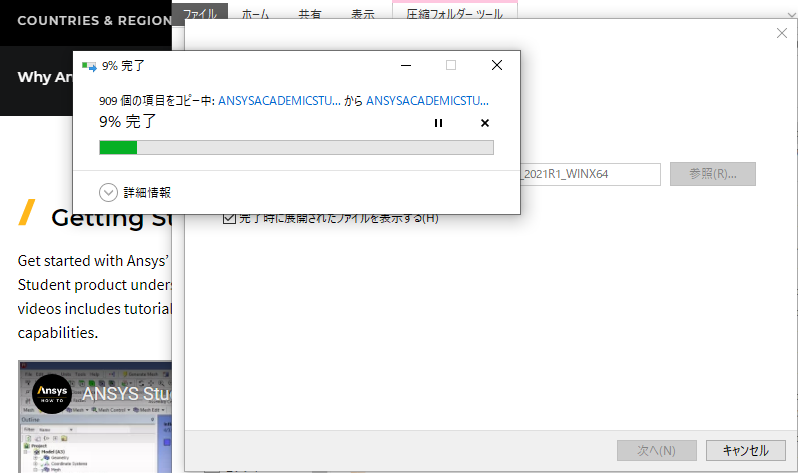Close the extraction wizard window
Screen dimensions: 798x473
pyautogui.click(x=782, y=33)
